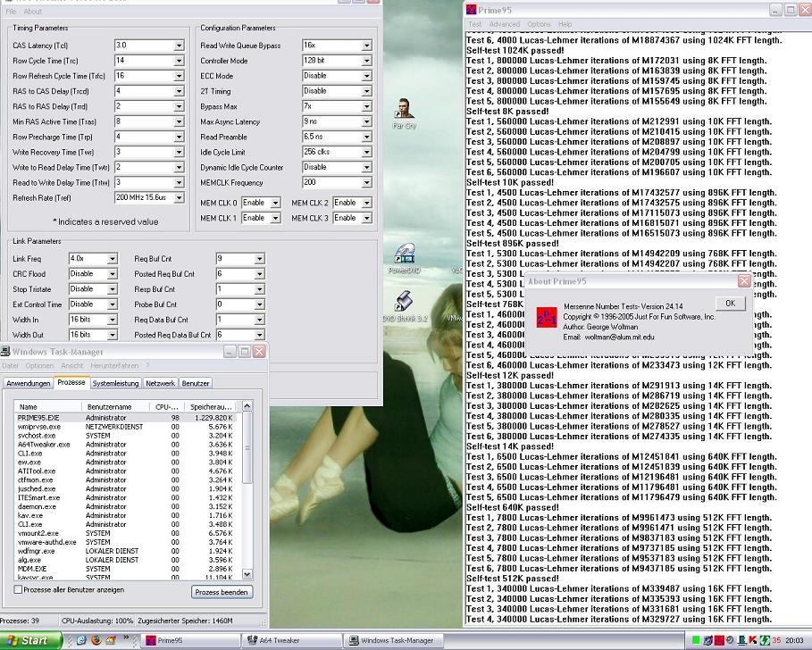Open the Far Cry desktop shortcut

click(405, 114)
